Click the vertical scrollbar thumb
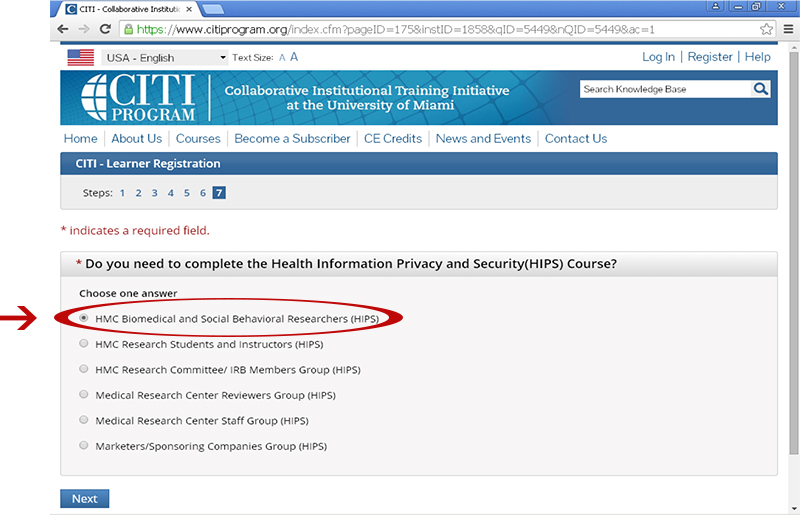Viewport: 800px width, 515px height. pyautogui.click(x=793, y=252)
